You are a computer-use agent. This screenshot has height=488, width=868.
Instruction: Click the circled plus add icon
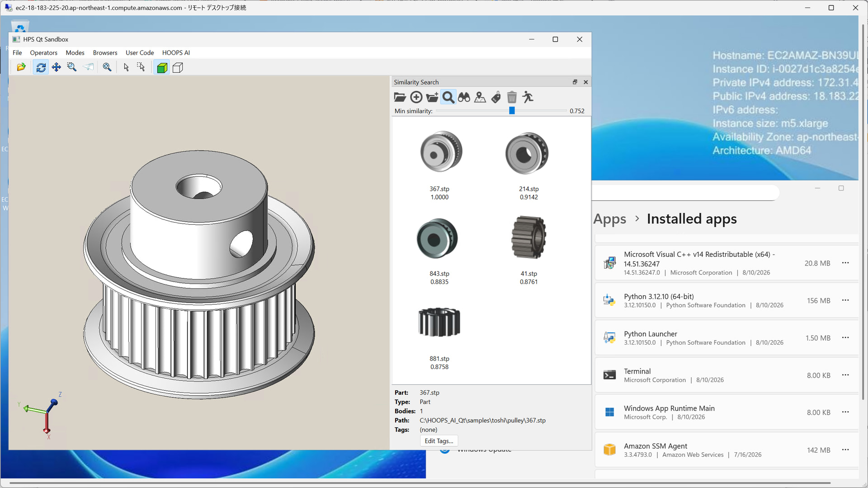(x=416, y=97)
